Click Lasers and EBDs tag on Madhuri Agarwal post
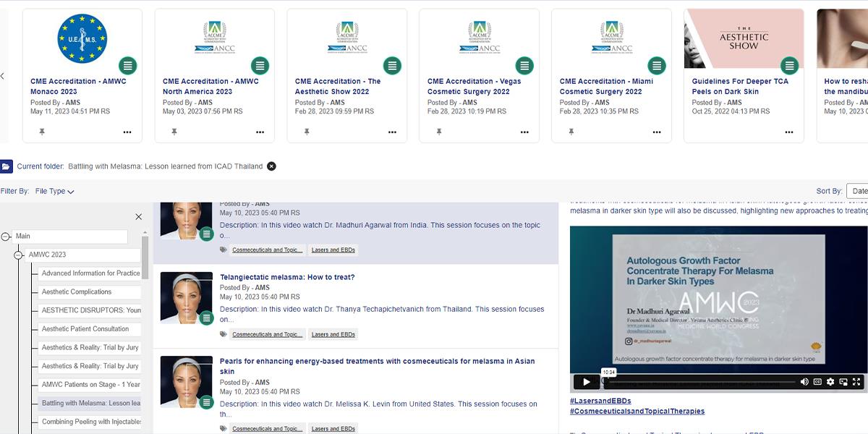 [333, 250]
